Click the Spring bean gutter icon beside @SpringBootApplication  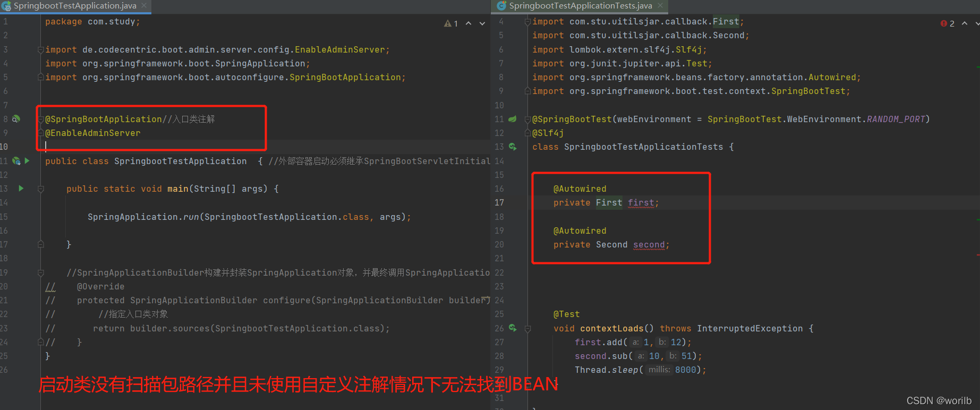click(16, 119)
